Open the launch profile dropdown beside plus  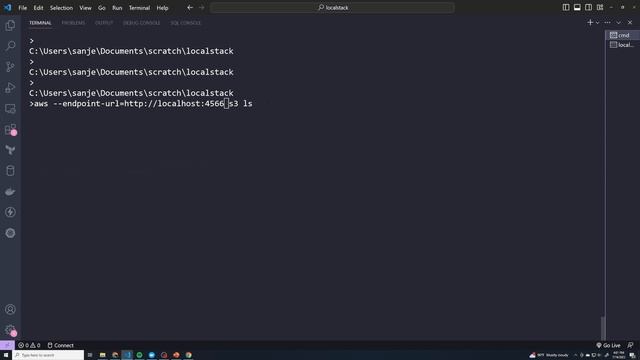point(598,23)
